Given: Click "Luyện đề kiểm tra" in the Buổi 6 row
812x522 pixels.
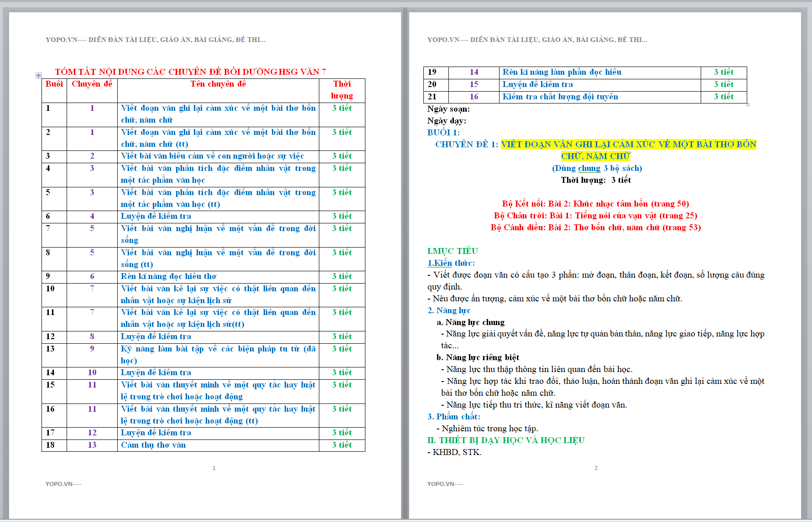Looking at the screenshot, I should pos(156,216).
